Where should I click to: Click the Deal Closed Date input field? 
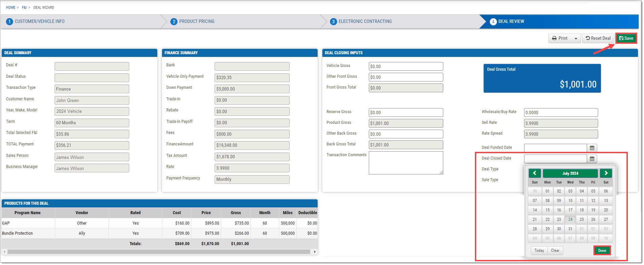pos(555,159)
